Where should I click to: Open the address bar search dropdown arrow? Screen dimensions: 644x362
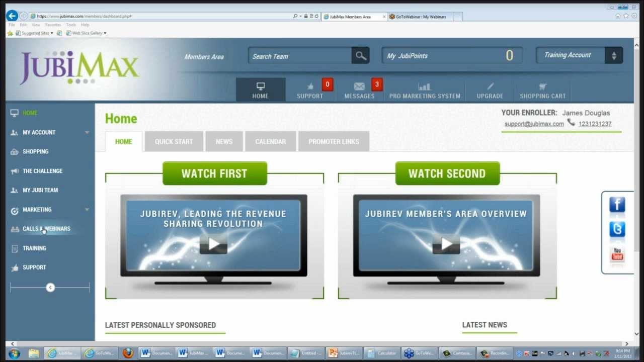pos(300,16)
